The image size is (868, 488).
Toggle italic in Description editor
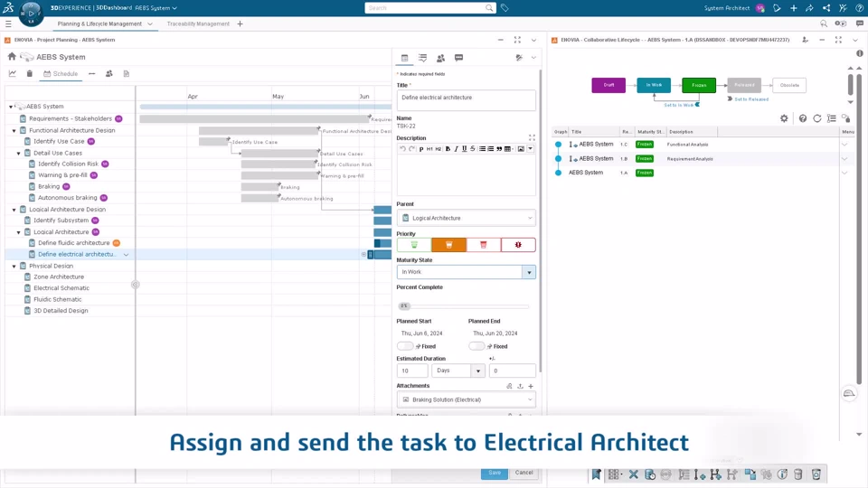456,149
